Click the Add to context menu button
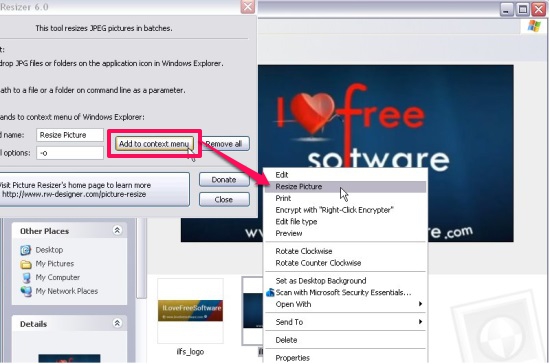This screenshot has height=364, width=550. 154,144
